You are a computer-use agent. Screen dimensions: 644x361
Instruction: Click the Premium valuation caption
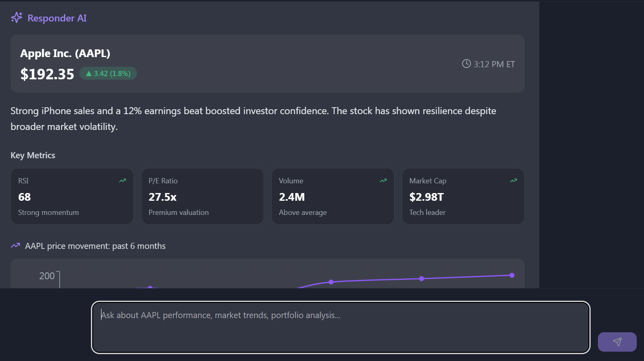[x=179, y=212]
